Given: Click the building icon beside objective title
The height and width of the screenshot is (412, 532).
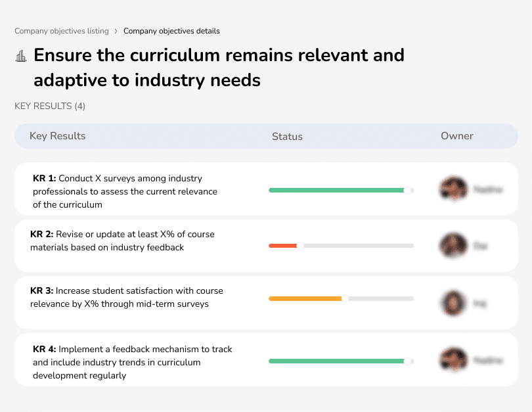Looking at the screenshot, I should tap(21, 56).
